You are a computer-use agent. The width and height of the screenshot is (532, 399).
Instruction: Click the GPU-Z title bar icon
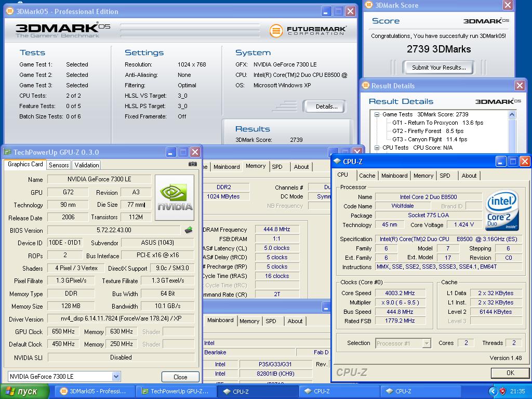click(7, 152)
